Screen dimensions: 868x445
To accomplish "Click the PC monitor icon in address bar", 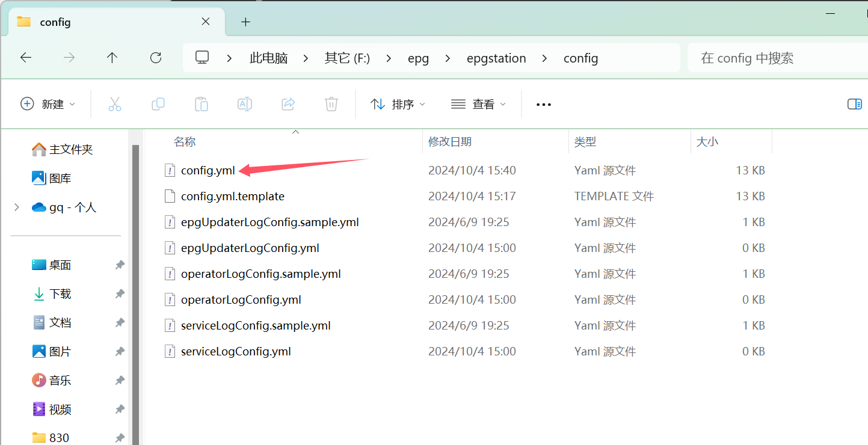I will (x=202, y=57).
